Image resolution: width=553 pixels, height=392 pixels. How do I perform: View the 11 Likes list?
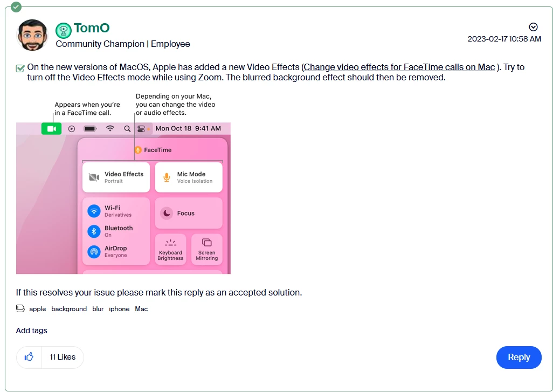63,357
